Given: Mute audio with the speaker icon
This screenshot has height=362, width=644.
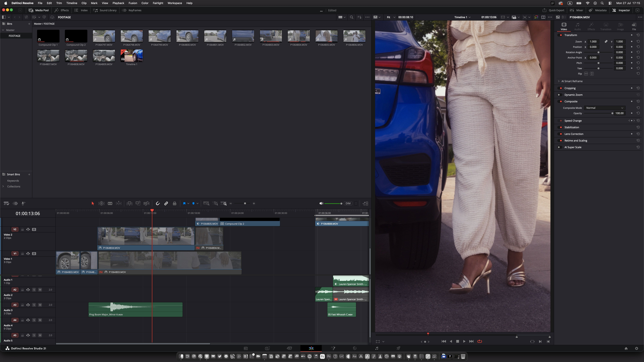Looking at the screenshot, I should coord(321,204).
